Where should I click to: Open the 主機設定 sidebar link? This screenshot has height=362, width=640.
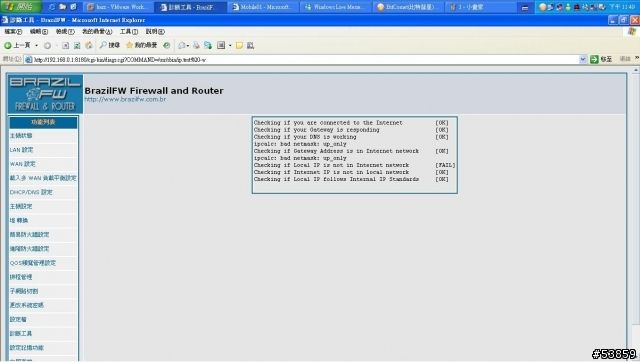[x=21, y=207]
